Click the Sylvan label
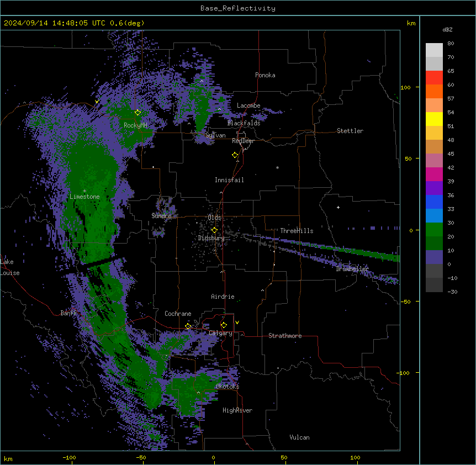Viewport: 476px width, 465px height. (215, 135)
